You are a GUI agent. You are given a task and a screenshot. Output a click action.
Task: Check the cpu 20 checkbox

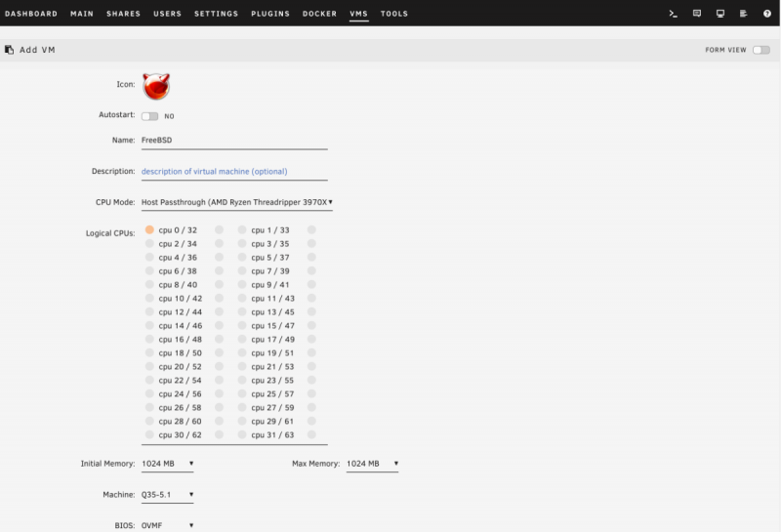149,366
